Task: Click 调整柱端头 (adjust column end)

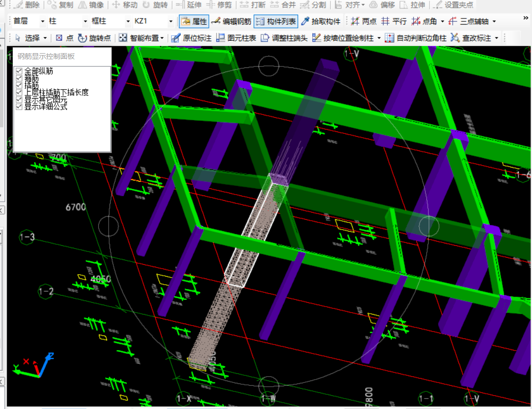Action: (x=284, y=38)
